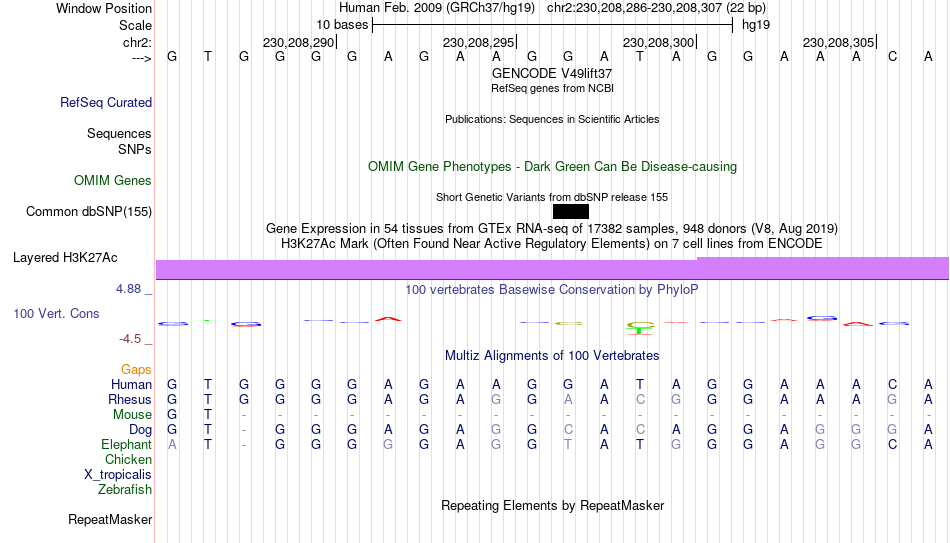Click the H3K27Ac Mark ENCODE title
This screenshot has height=543, width=950.
552,244
